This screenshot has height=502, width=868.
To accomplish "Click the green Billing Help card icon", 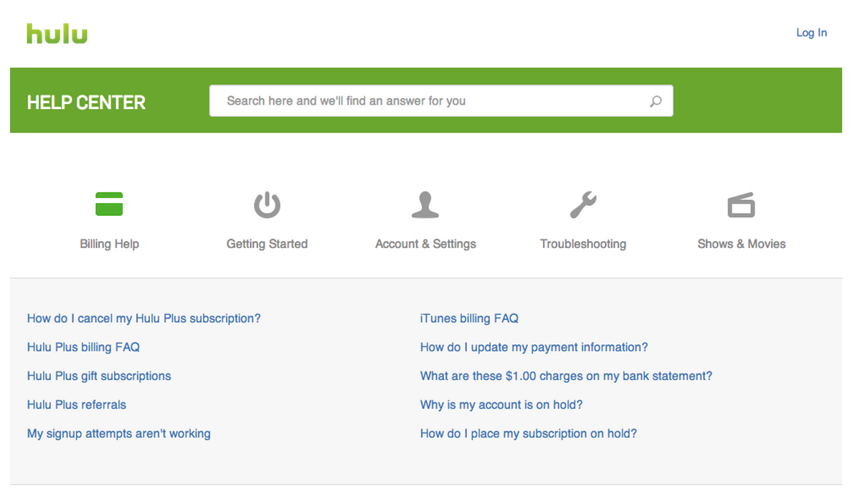I will (x=109, y=204).
